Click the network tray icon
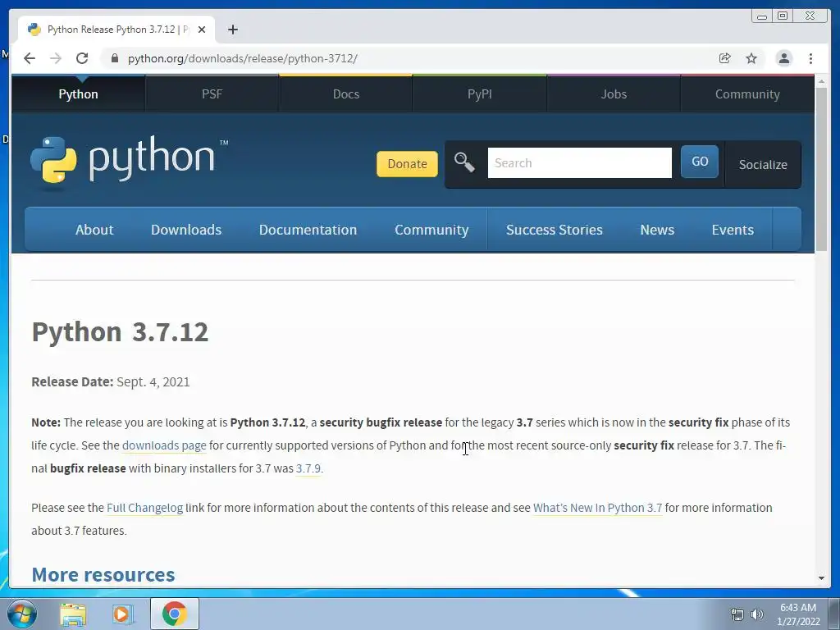 tap(737, 614)
